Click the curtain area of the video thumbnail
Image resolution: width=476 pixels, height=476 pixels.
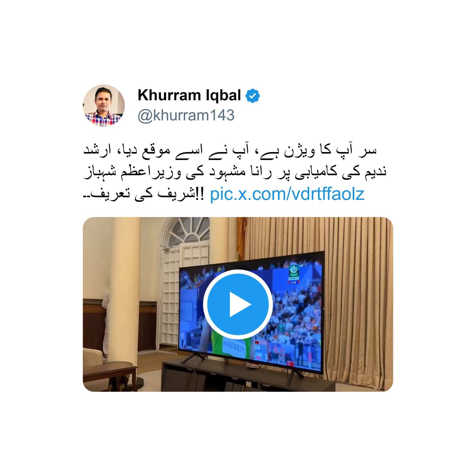[x=357, y=297]
